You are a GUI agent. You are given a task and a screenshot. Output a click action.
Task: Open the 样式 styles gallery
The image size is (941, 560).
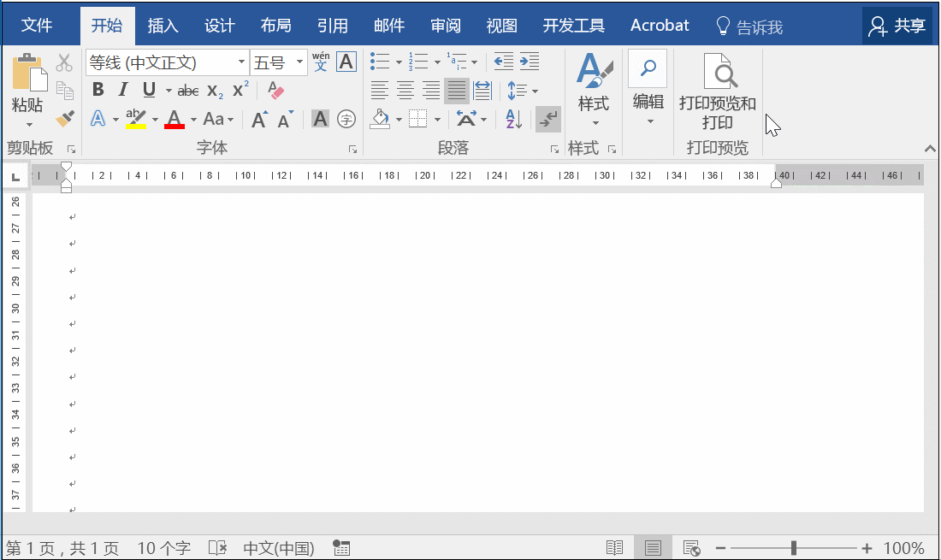[594, 89]
